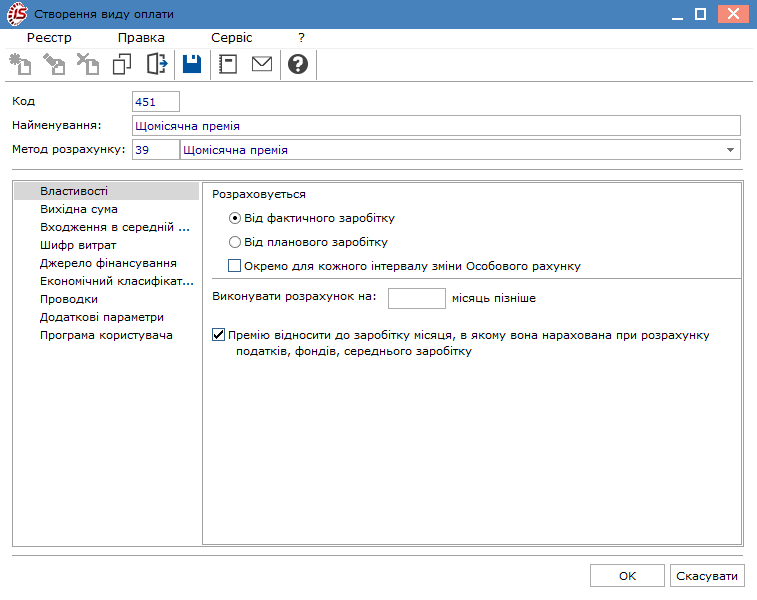Open the Правка menu
The width and height of the screenshot is (757, 600).
pyautogui.click(x=141, y=38)
